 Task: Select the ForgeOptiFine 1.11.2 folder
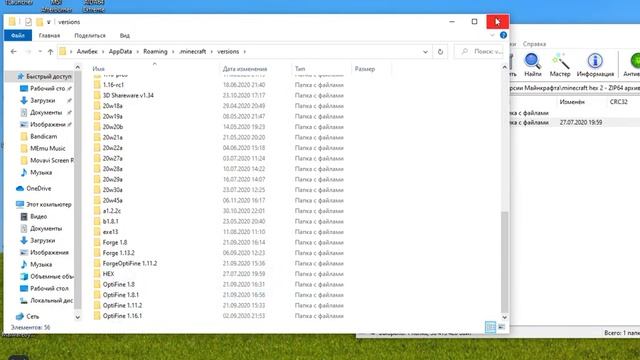(130, 263)
